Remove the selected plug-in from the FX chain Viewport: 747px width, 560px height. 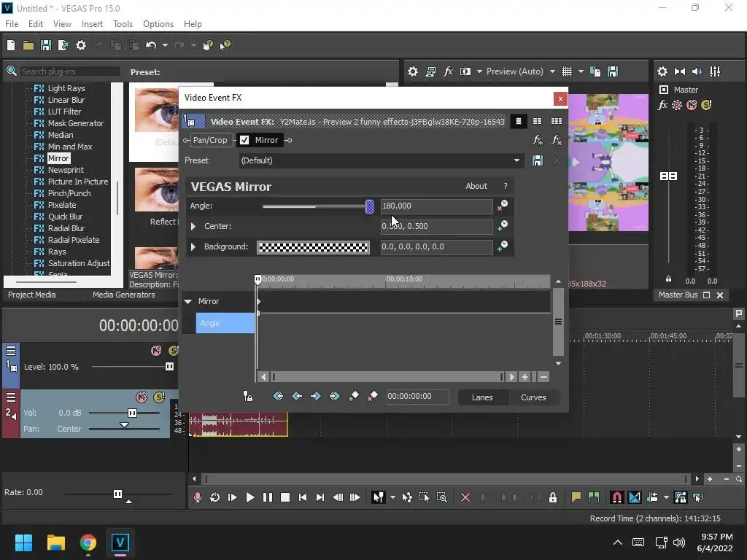(x=556, y=140)
